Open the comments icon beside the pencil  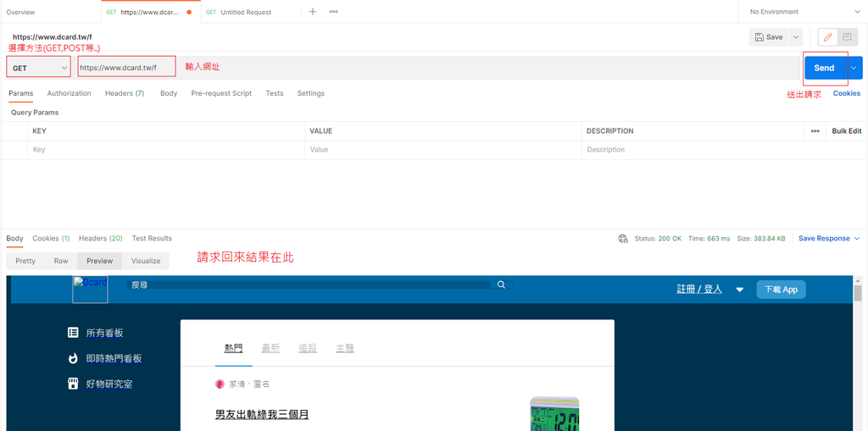tap(847, 37)
